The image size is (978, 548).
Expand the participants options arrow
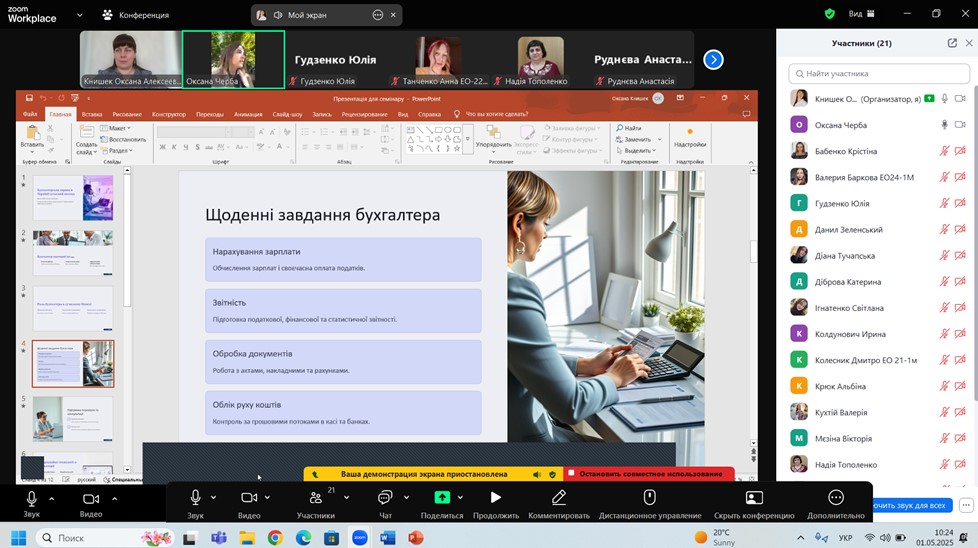point(346,498)
